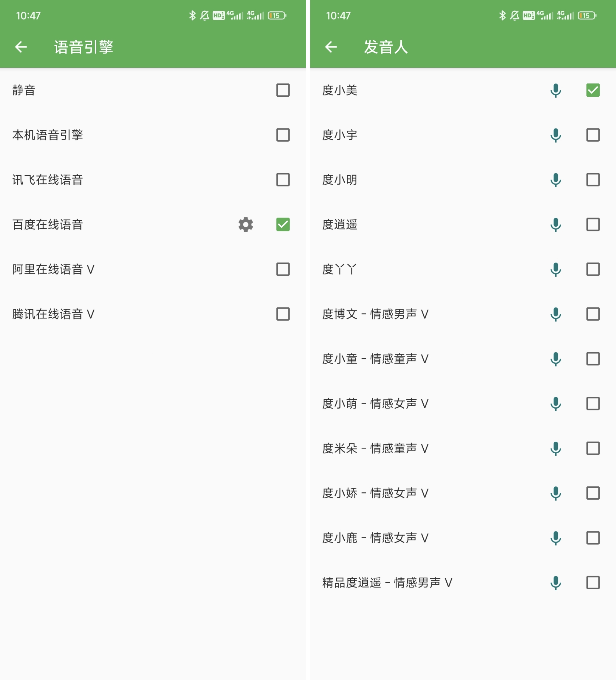616x680 pixels.
Task: Choose the 阿里在线语音 V entry
Action: [53, 269]
